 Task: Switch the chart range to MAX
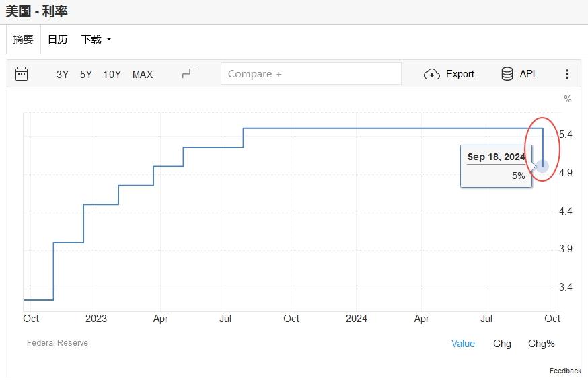(x=143, y=75)
